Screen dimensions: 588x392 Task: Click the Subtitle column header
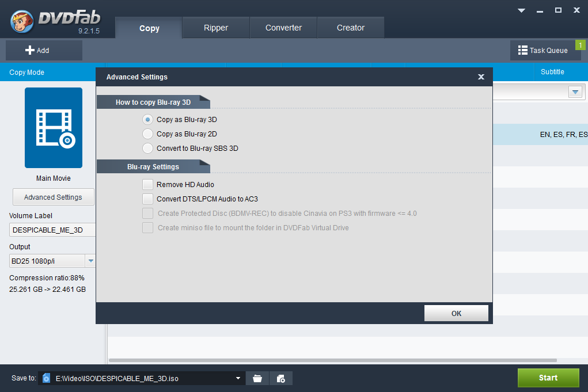pyautogui.click(x=560, y=72)
